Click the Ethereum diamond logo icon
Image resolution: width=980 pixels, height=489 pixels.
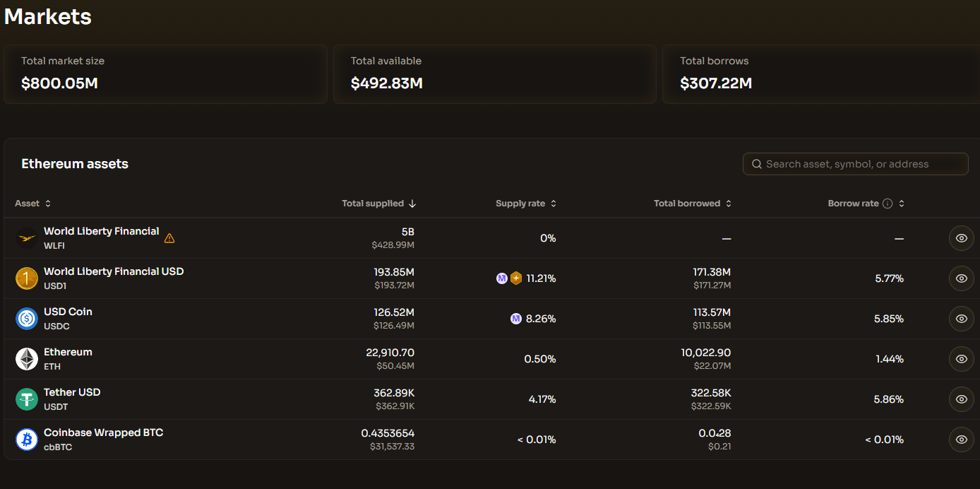point(27,359)
